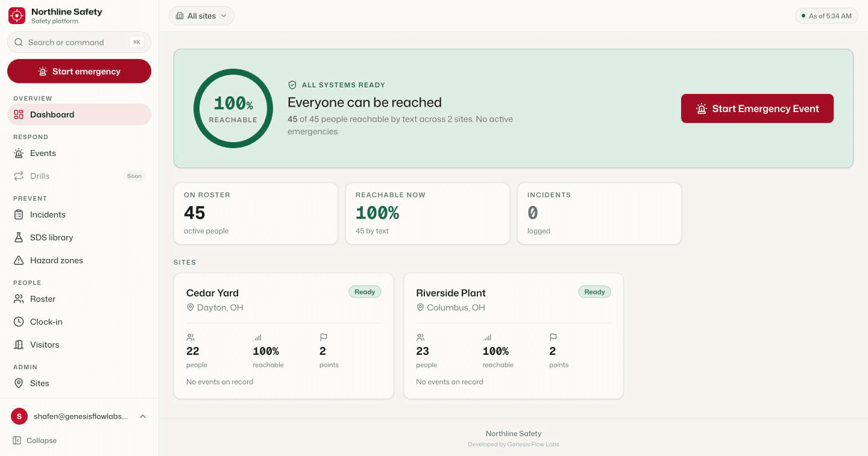Image resolution: width=868 pixels, height=456 pixels.
Task: Click the location pin next to Columbus, OH
Action: pyautogui.click(x=420, y=307)
